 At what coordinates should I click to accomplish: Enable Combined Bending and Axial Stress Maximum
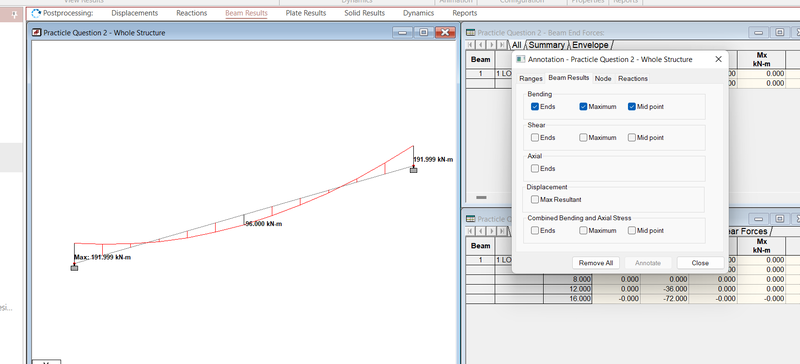(583, 230)
